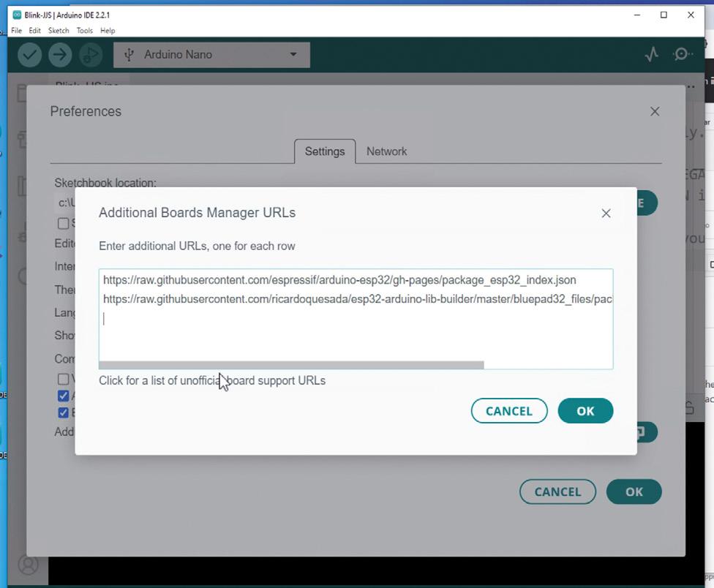This screenshot has height=588, width=714.
Task: Open the Tools menu
Action: 85,31
